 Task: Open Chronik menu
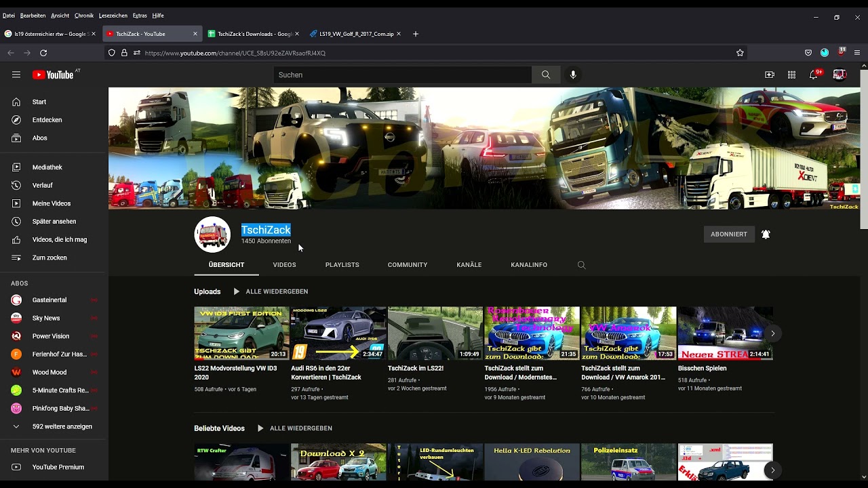click(x=84, y=16)
